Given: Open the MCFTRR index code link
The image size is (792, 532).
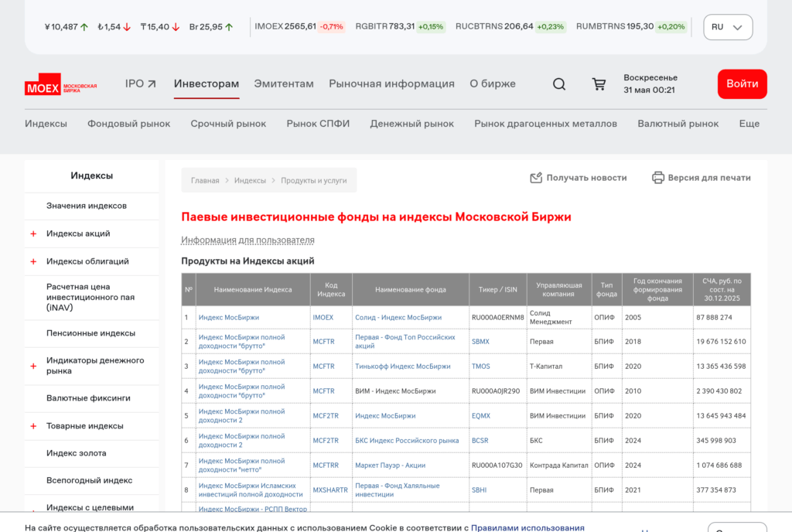Looking at the screenshot, I should [x=326, y=465].
